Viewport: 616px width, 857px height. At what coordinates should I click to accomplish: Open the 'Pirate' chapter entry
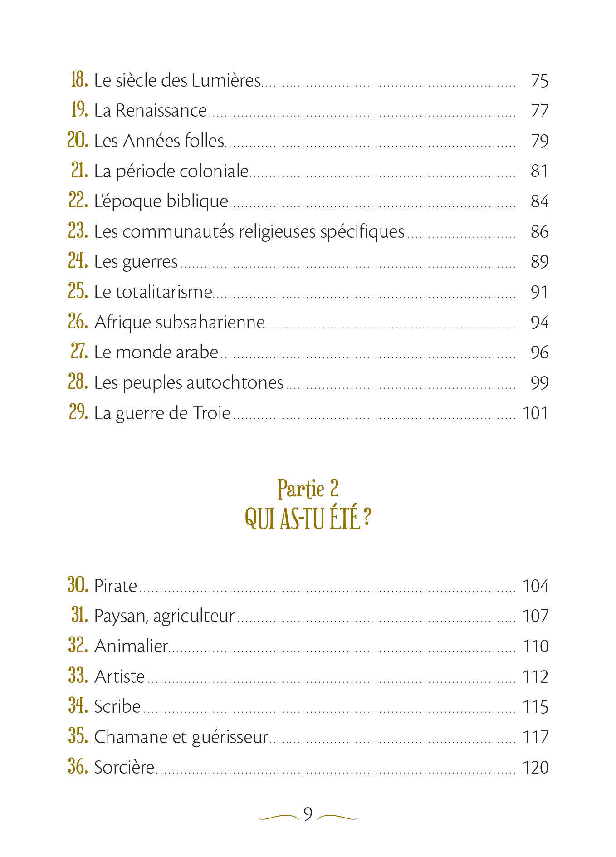click(x=115, y=586)
